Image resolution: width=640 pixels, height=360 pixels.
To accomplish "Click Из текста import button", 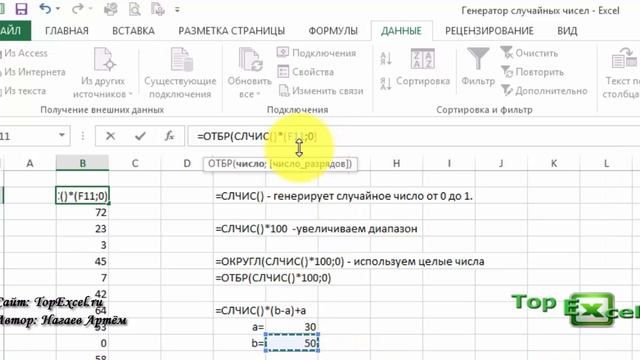I will pos(23,91).
